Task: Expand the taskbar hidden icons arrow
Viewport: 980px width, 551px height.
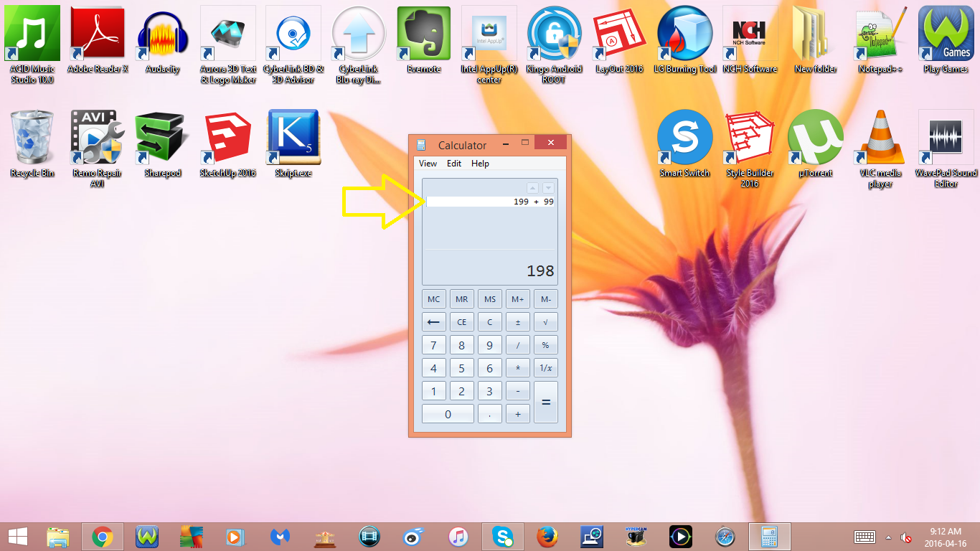Action: coord(888,537)
